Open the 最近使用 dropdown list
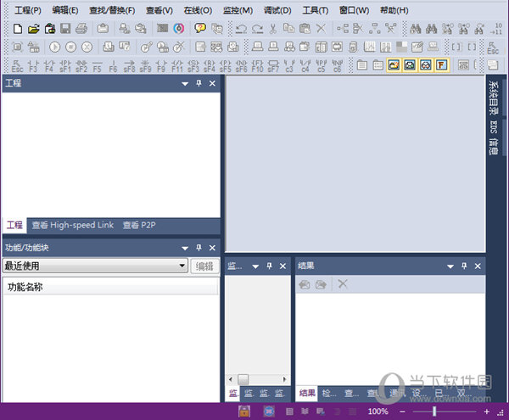Screen dimensions: 509x420 (182, 266)
